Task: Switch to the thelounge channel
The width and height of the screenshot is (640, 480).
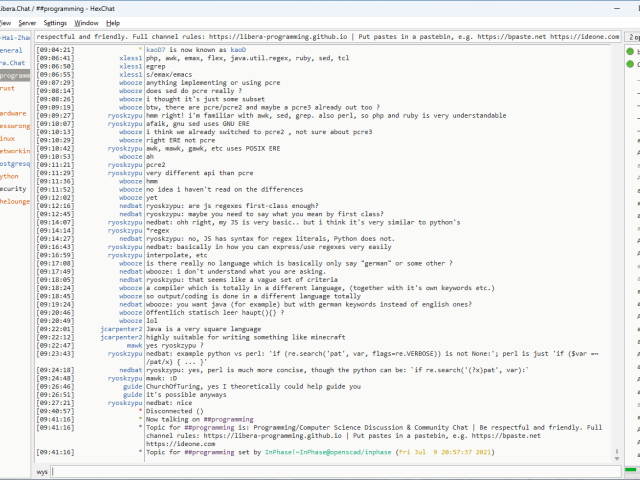Action: click(15, 201)
